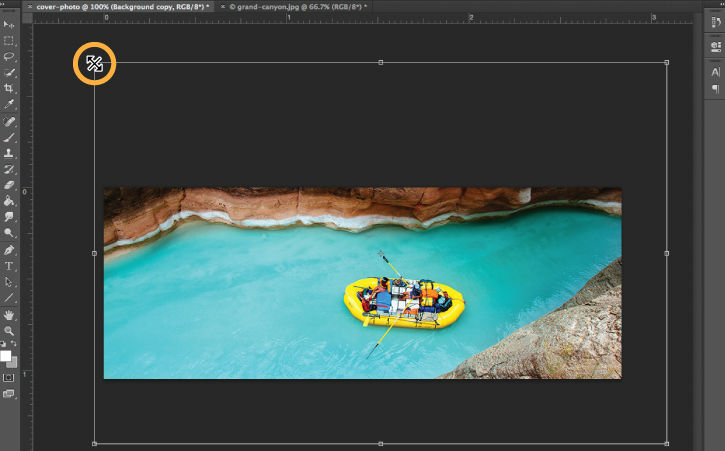Screen dimensions: 725x451
Task: Select the Horizontal Type tool
Action: click(8, 266)
